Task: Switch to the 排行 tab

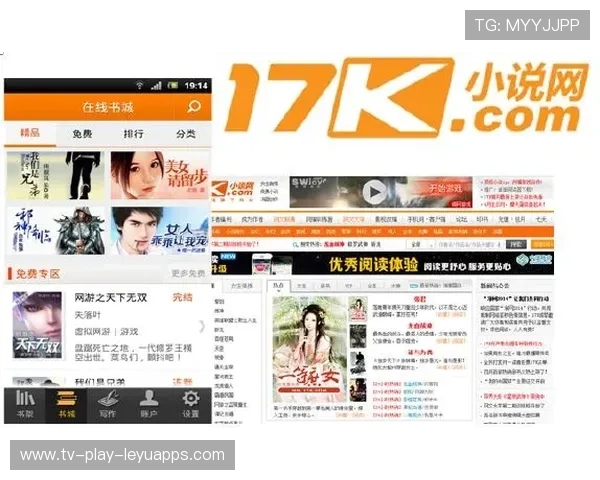Action: pyautogui.click(x=134, y=134)
